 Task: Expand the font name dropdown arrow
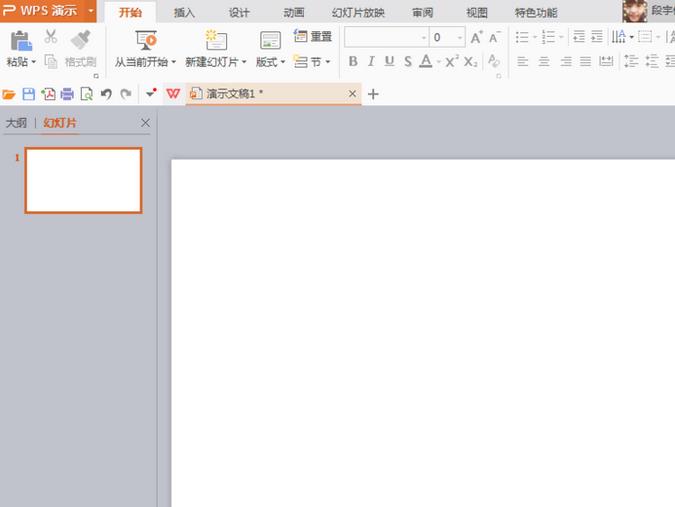pyautogui.click(x=424, y=38)
